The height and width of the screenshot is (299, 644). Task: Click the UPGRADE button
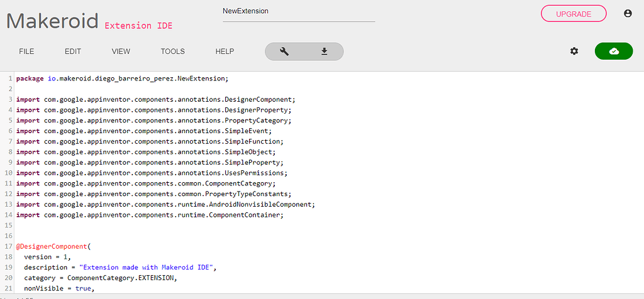pos(574,14)
